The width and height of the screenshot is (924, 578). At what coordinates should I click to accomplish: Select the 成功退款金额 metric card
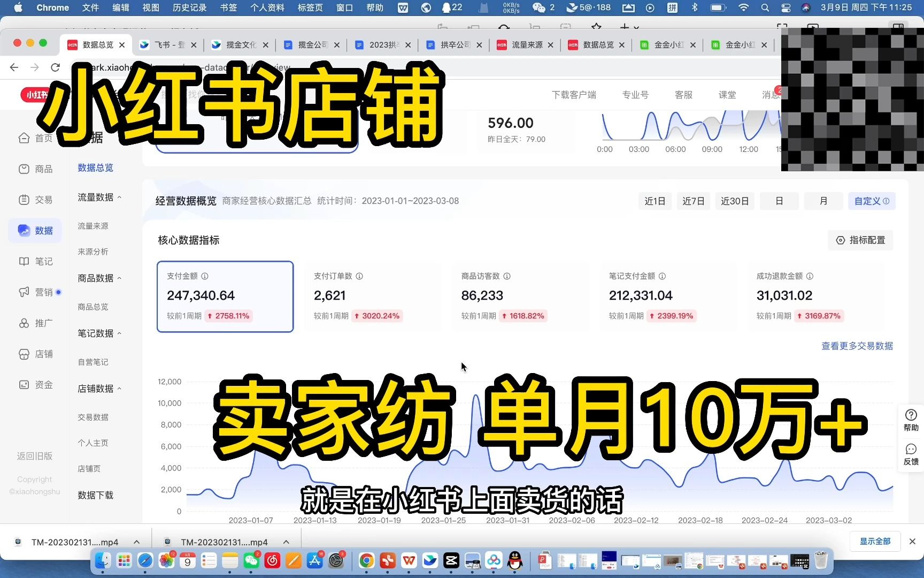(x=815, y=296)
